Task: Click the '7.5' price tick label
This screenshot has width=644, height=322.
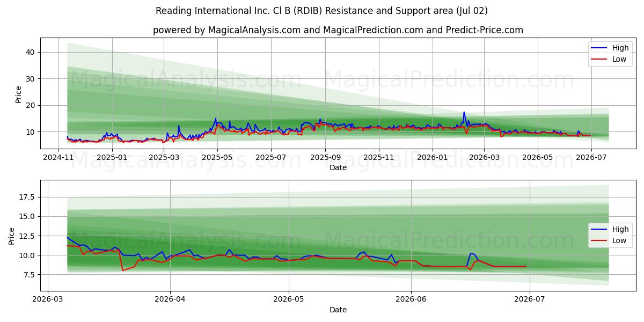Action: click(30, 274)
